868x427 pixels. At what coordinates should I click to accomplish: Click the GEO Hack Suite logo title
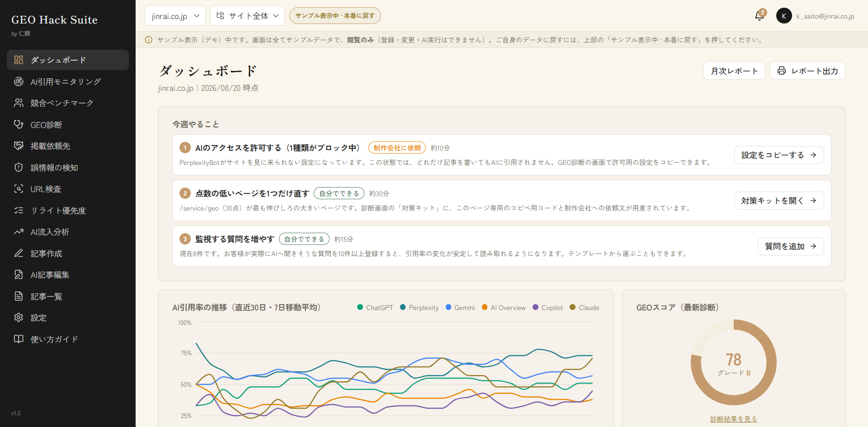(x=54, y=20)
